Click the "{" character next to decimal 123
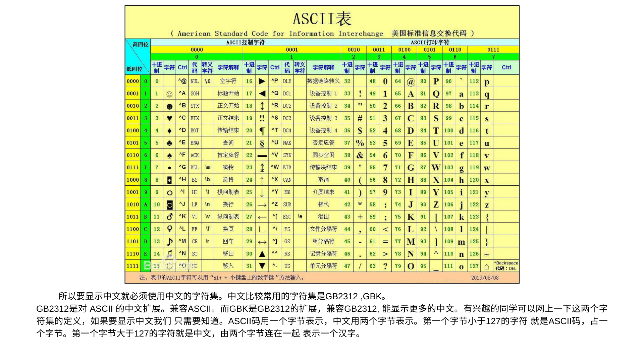The width and height of the screenshot is (644, 362). tap(487, 217)
